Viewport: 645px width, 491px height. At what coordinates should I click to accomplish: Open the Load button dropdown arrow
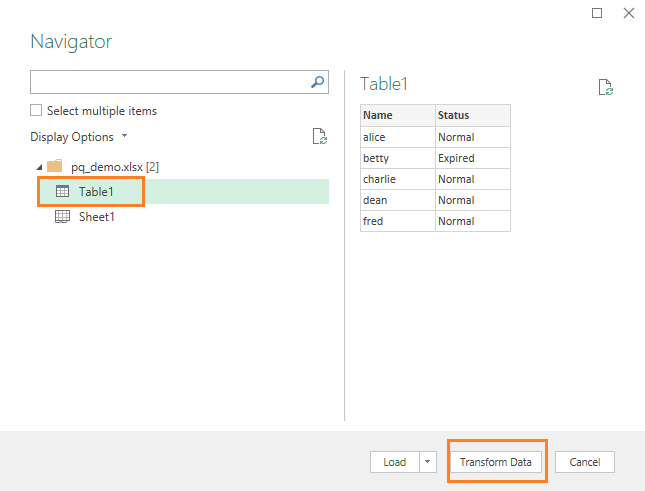click(x=429, y=462)
